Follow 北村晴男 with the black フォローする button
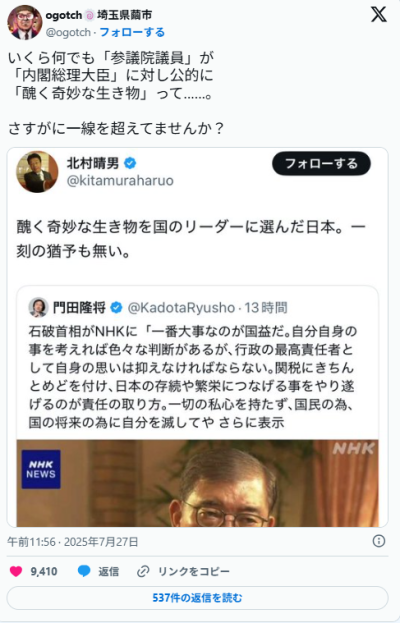The width and height of the screenshot is (400, 623). click(x=321, y=164)
